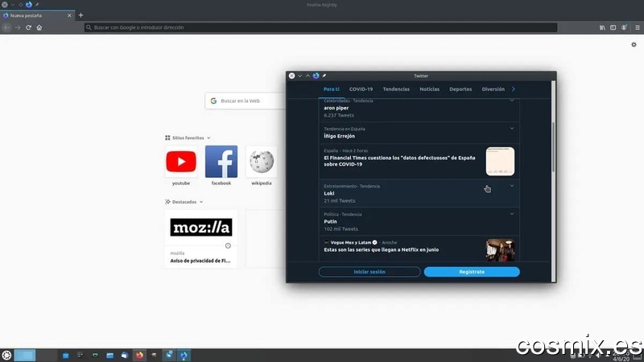Collapse the Destacados section
This screenshot has width=644, height=362.
pyautogui.click(x=184, y=202)
